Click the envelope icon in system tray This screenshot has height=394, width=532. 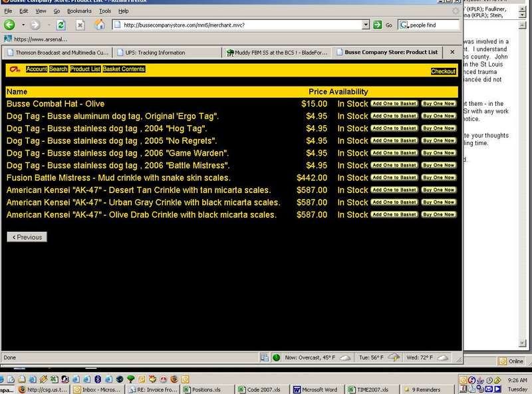(489, 389)
